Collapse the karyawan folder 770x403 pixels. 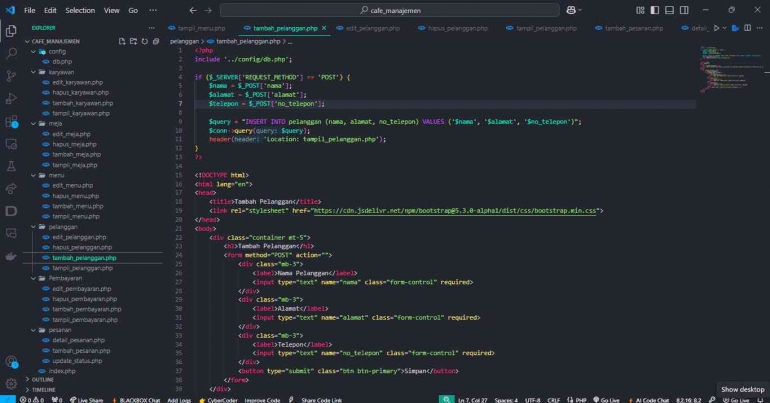pyautogui.click(x=33, y=72)
